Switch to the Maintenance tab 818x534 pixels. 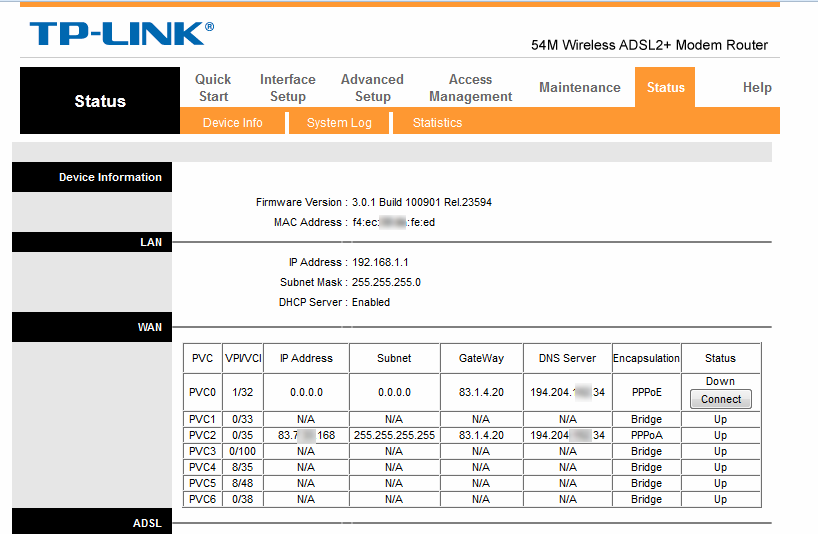pos(580,88)
